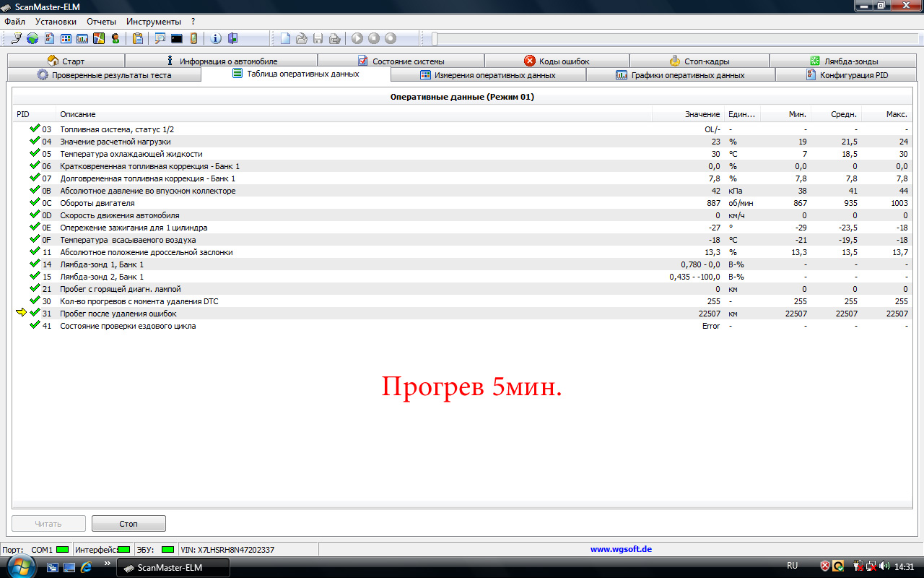
Task: Sort by the Значение column header
Action: tap(688, 114)
